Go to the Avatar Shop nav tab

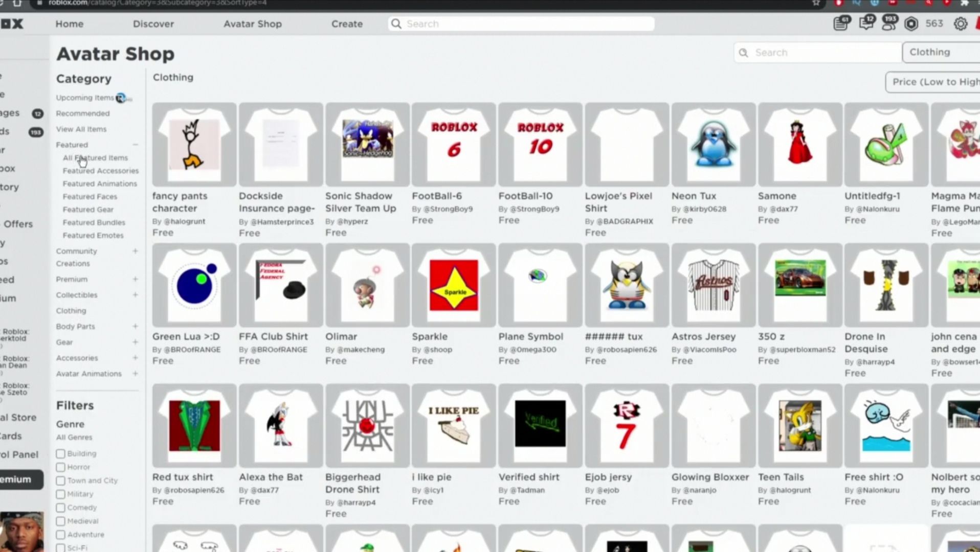(253, 24)
